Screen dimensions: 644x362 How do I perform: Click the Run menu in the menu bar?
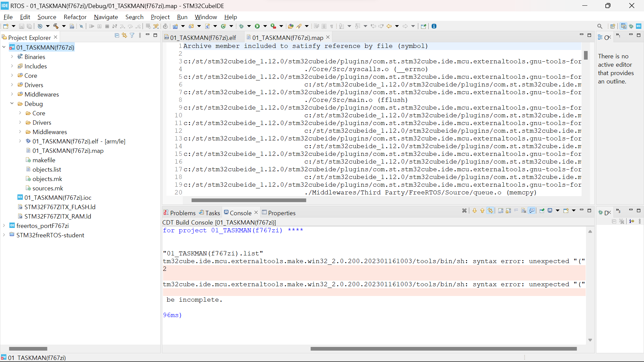182,17
